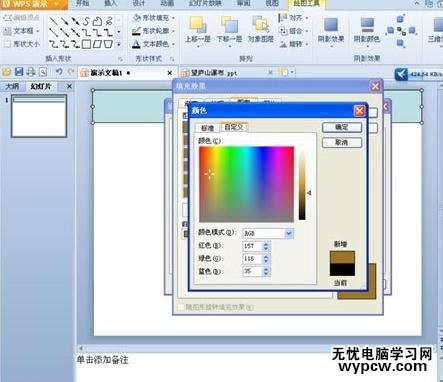
Task: Click the redo icon
Action: pyautogui.click(x=71, y=72)
